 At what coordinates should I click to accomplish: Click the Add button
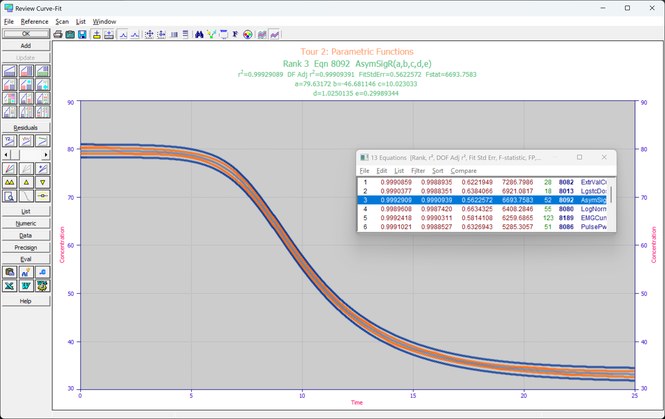26,45
